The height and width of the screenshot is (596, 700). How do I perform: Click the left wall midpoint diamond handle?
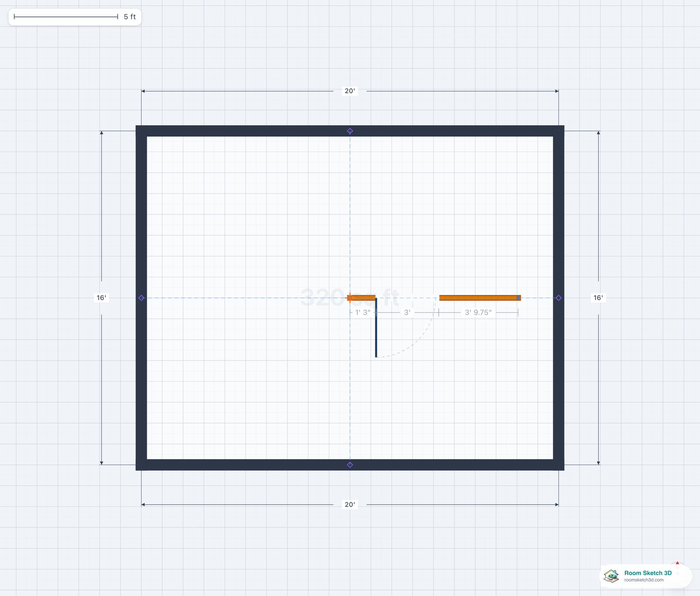click(142, 298)
